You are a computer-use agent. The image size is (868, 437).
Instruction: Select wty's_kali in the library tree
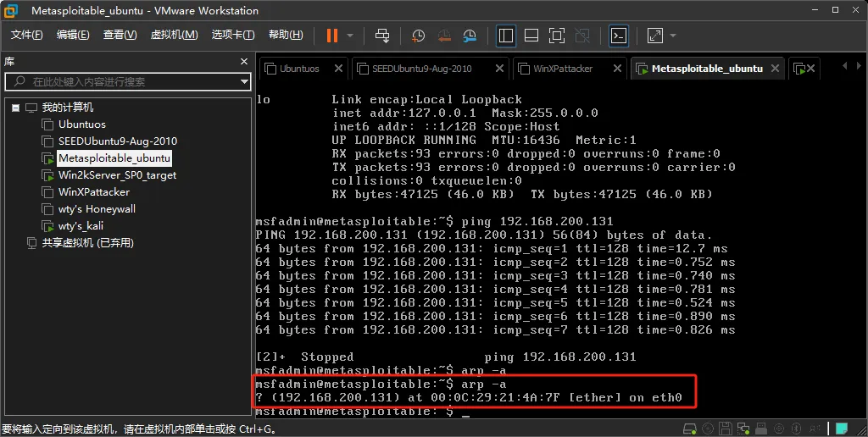point(81,225)
